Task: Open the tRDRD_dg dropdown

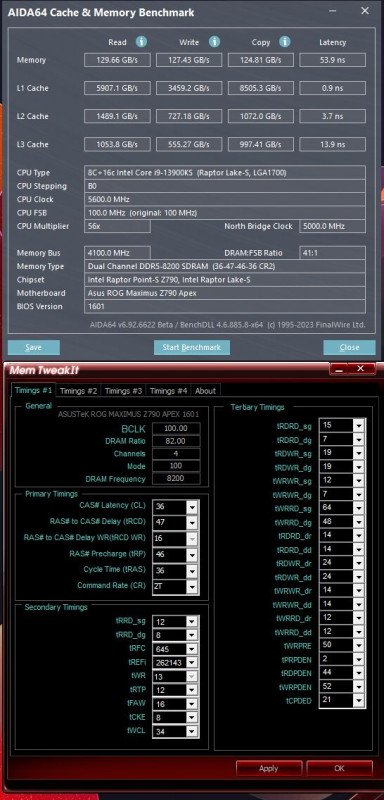Action: pyautogui.click(x=359, y=439)
